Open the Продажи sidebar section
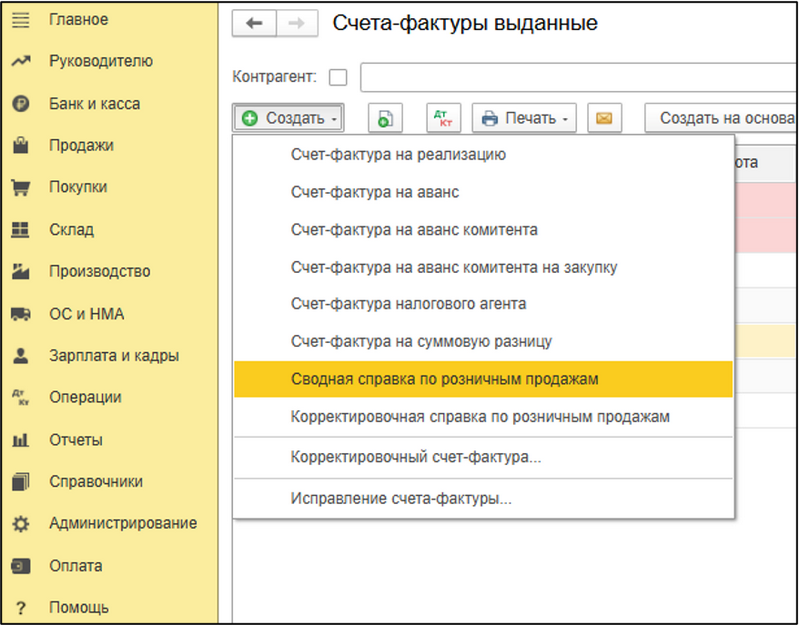The width and height of the screenshot is (800, 626). coord(81,145)
